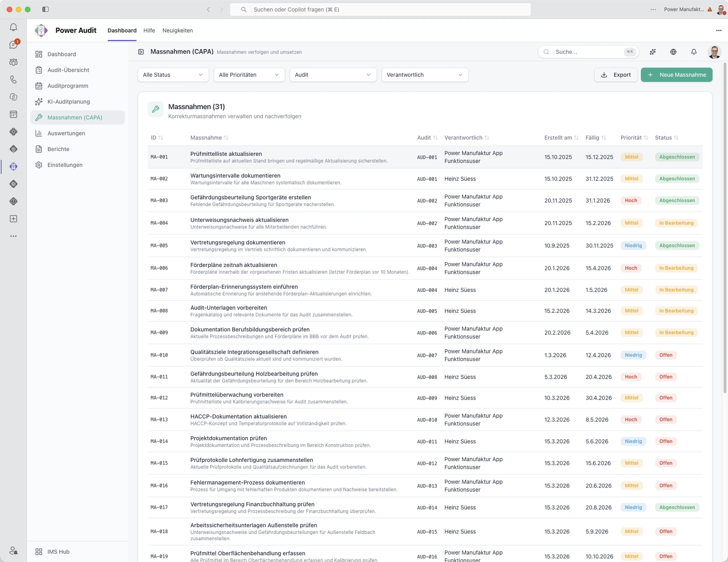The width and height of the screenshot is (728, 562).
Task: Open Einstellungen in sidebar
Action: (77, 165)
